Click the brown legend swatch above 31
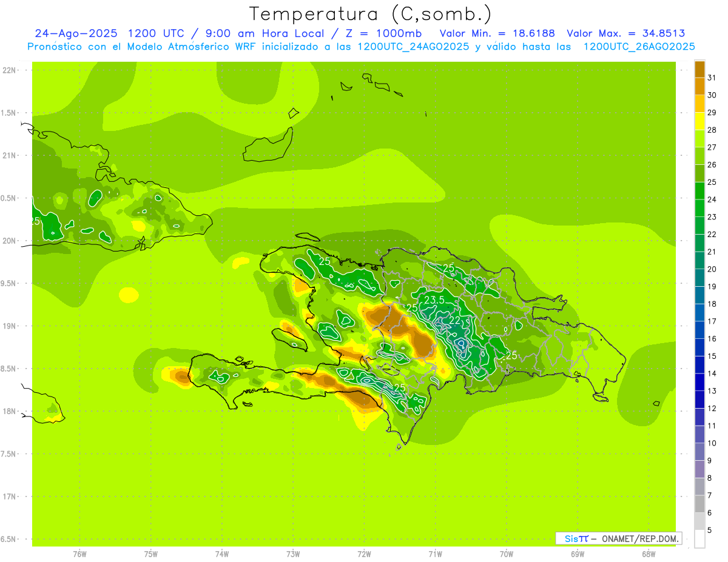Screen dimensions: 728x562 699,69
